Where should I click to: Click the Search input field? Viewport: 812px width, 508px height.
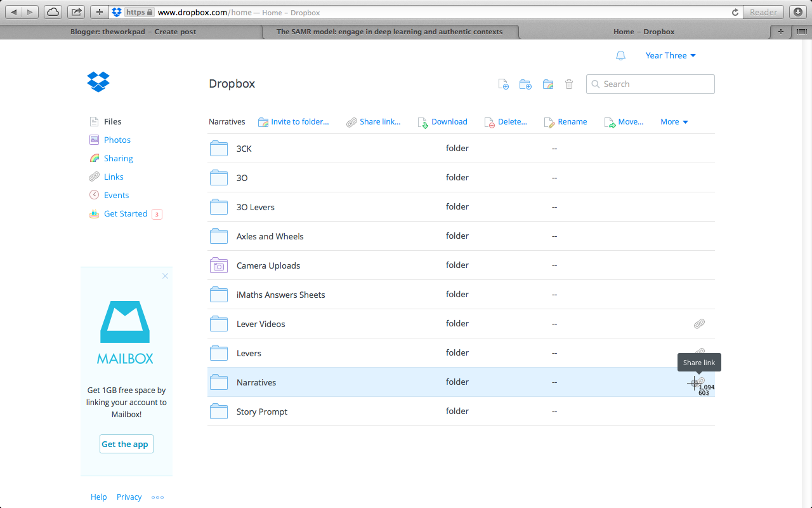(650, 84)
